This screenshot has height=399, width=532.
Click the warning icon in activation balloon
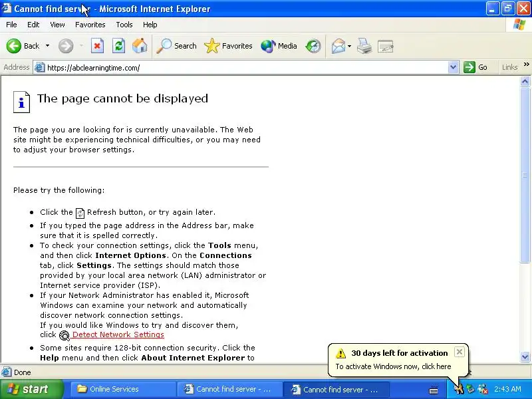pos(340,354)
